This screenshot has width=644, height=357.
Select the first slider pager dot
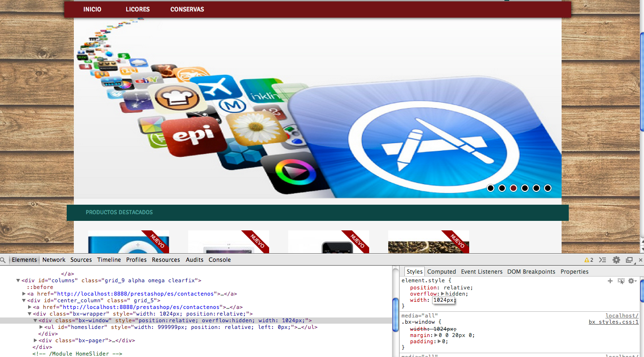(x=491, y=188)
